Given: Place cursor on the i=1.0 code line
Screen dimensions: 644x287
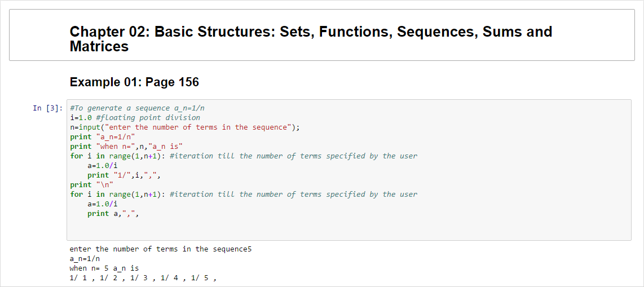Looking at the screenshot, I should (135, 118).
